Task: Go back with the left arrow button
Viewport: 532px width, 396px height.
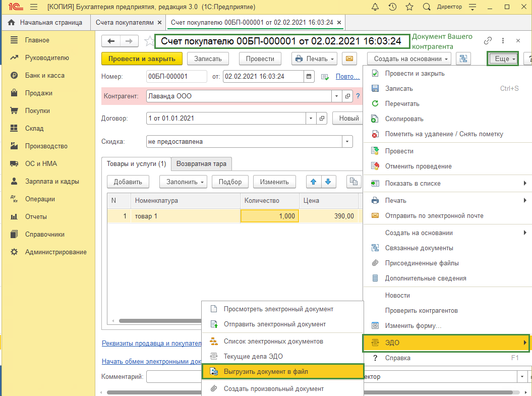Action: tap(111, 41)
